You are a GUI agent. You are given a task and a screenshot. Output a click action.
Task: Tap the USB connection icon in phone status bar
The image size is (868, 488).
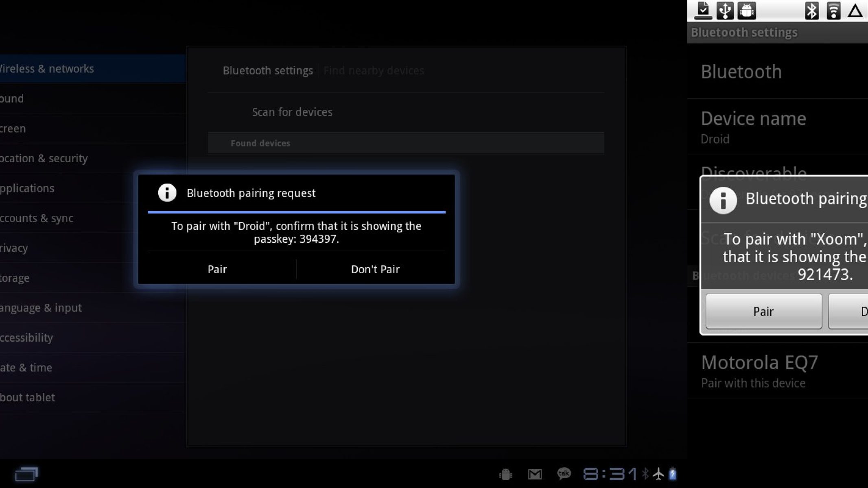[x=725, y=11]
